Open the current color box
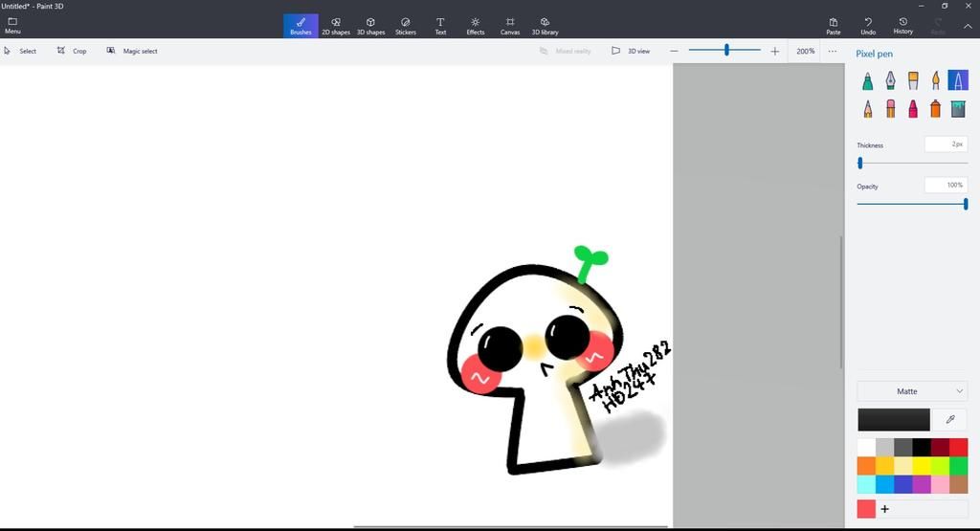The image size is (980, 531). (894, 420)
